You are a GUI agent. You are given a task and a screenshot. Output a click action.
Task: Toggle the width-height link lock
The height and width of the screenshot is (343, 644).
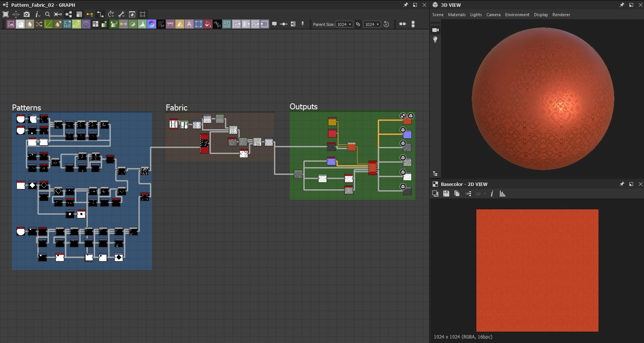pos(358,24)
